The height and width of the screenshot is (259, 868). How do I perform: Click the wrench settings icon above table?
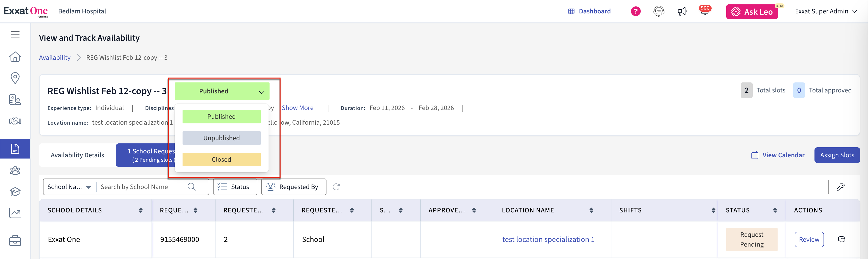(840, 187)
